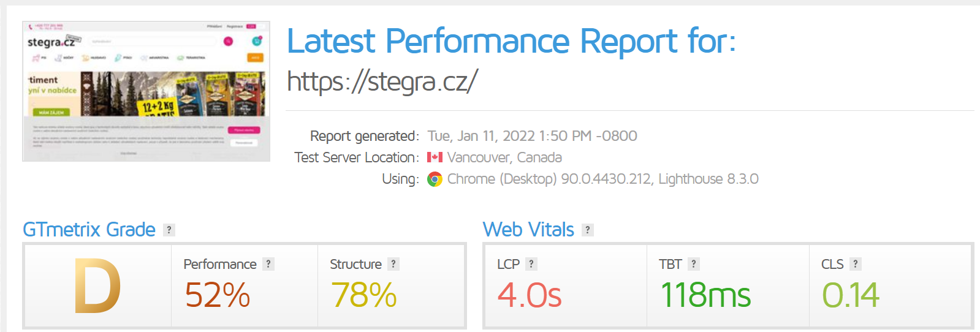
Task: Click the Chrome browser icon
Action: pos(435,179)
